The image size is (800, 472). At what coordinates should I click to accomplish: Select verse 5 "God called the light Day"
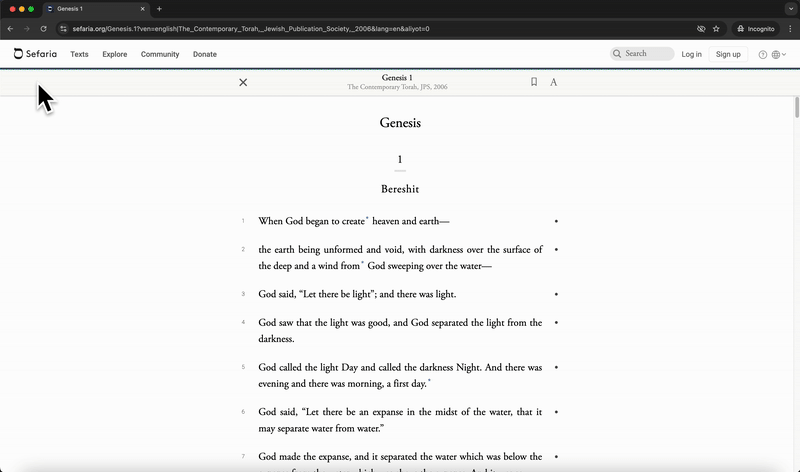click(x=401, y=375)
